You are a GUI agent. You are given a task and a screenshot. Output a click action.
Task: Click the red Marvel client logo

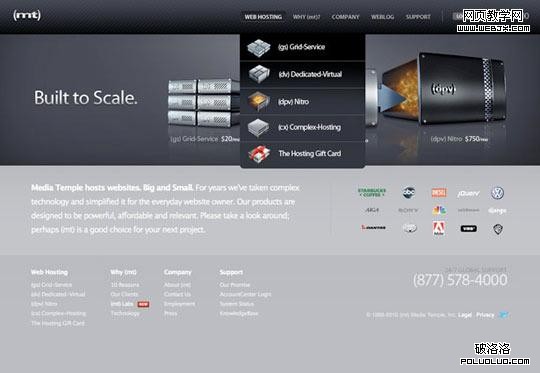pyautogui.click(x=439, y=193)
